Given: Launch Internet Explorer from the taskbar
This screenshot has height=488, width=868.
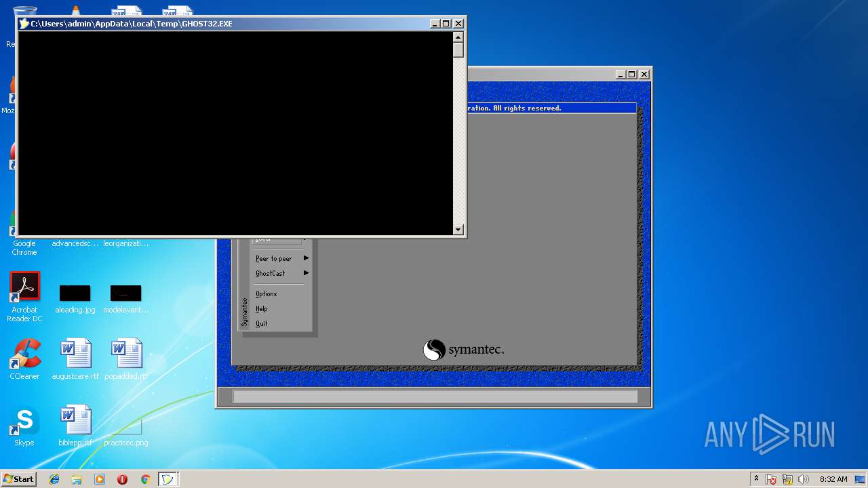Looking at the screenshot, I should pyautogui.click(x=54, y=479).
